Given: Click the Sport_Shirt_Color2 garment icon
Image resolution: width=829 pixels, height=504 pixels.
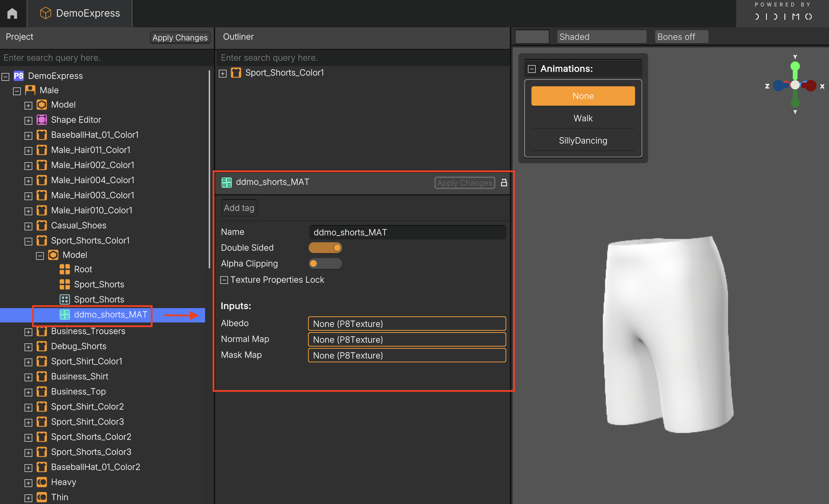Looking at the screenshot, I should [x=42, y=407].
